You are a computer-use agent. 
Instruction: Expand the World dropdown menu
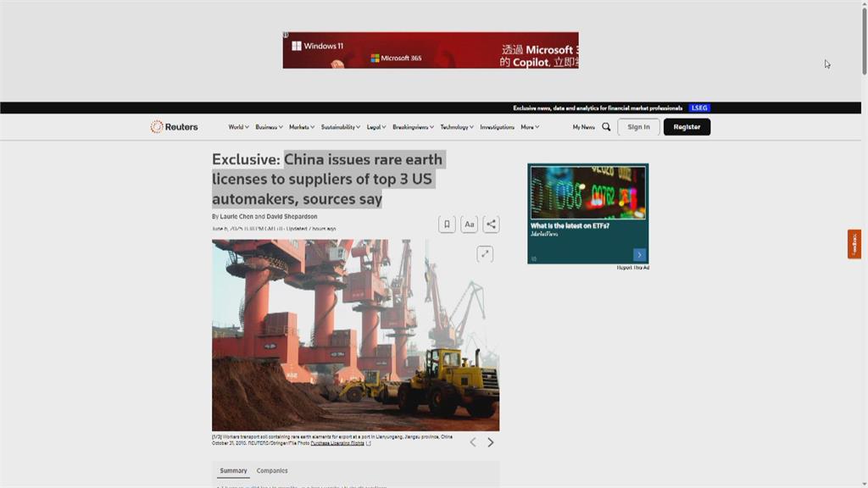click(x=238, y=127)
